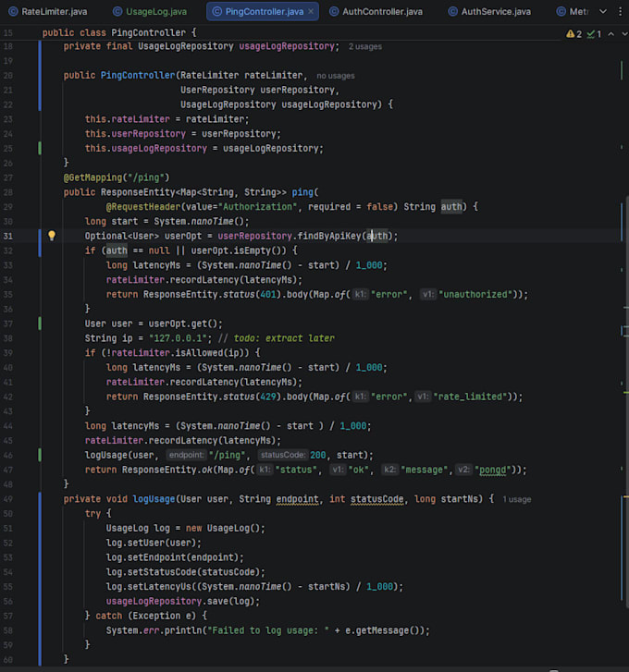Screen dimensions: 629x672
Task: Click the PingController constructor name
Action: pos(138,76)
